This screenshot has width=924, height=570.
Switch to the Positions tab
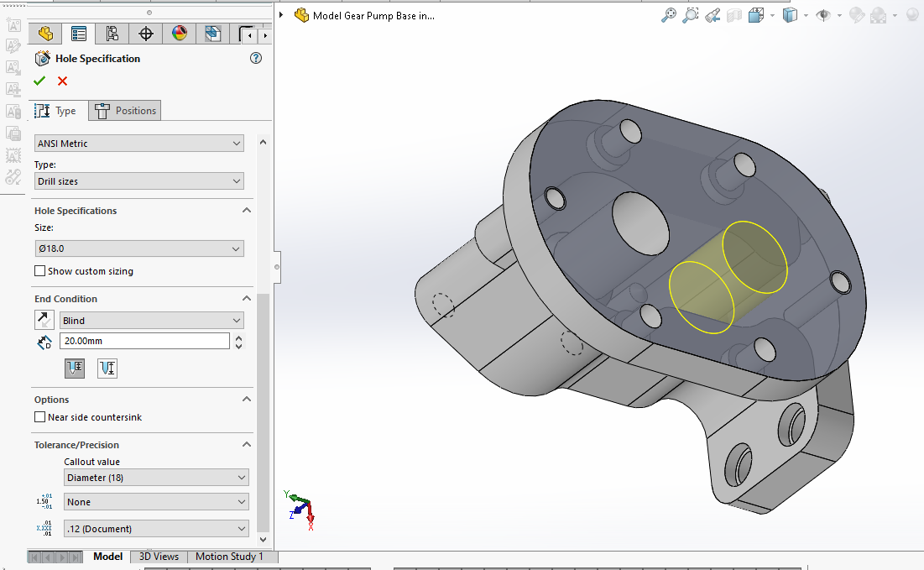[x=125, y=111]
